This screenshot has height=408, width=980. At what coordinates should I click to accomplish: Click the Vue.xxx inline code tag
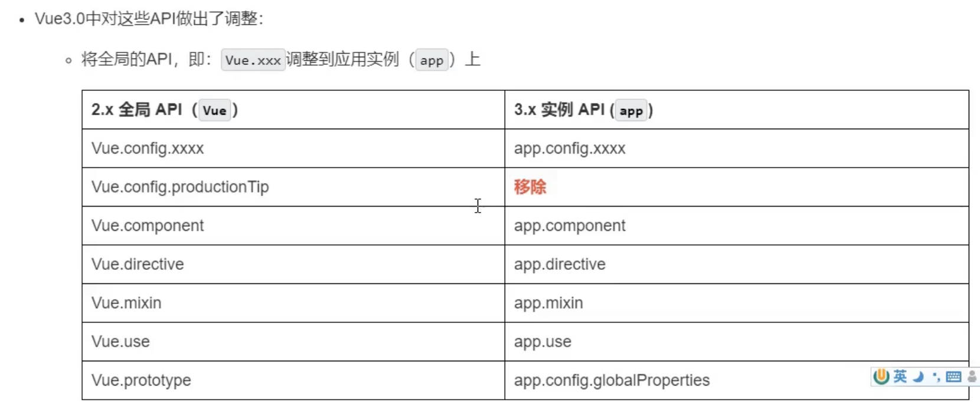[x=253, y=60]
